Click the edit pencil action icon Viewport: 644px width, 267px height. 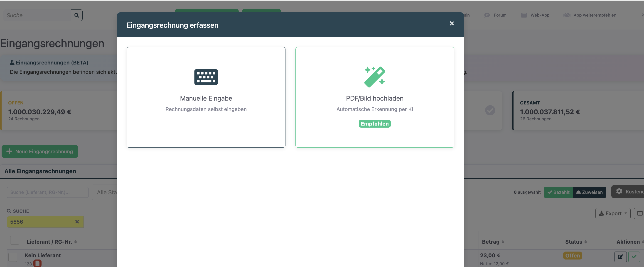(x=620, y=257)
